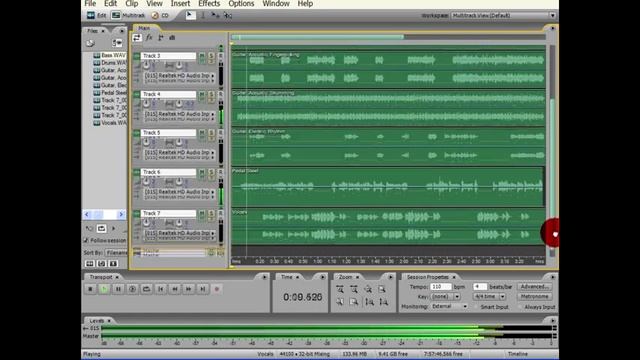Image resolution: width=640 pixels, height=360 pixels.
Task: Show the track EQ view icon
Action: point(172,38)
